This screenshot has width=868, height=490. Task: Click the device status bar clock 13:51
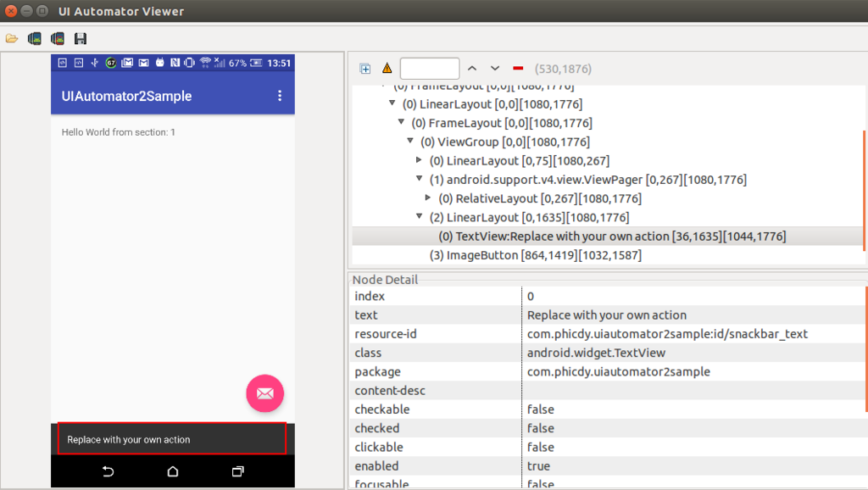pyautogui.click(x=279, y=63)
